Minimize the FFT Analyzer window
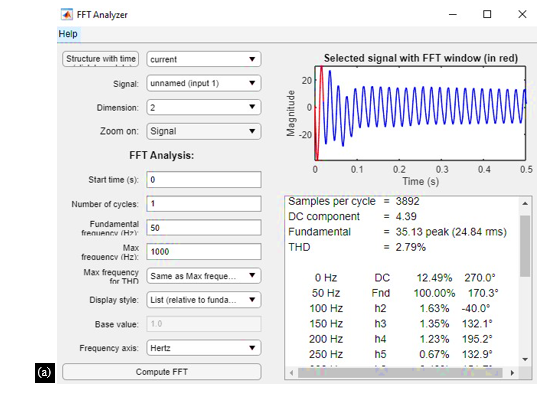The image size is (554, 393). [x=453, y=14]
